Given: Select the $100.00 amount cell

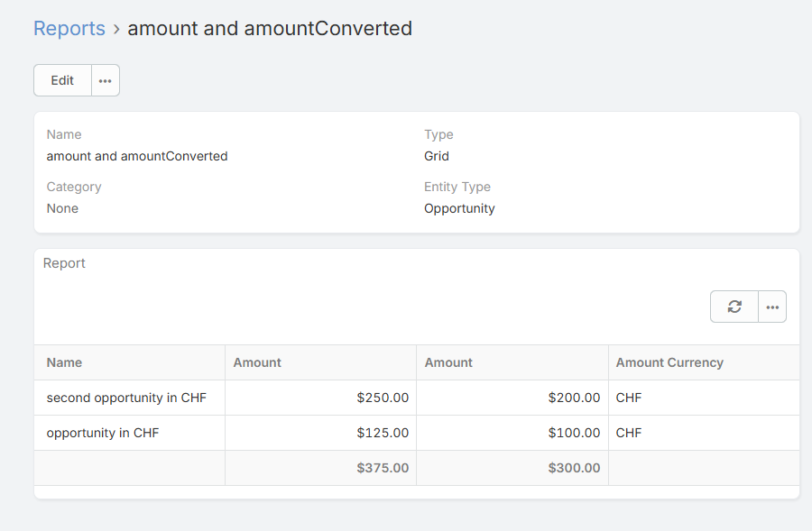Looking at the screenshot, I should coord(574,433).
